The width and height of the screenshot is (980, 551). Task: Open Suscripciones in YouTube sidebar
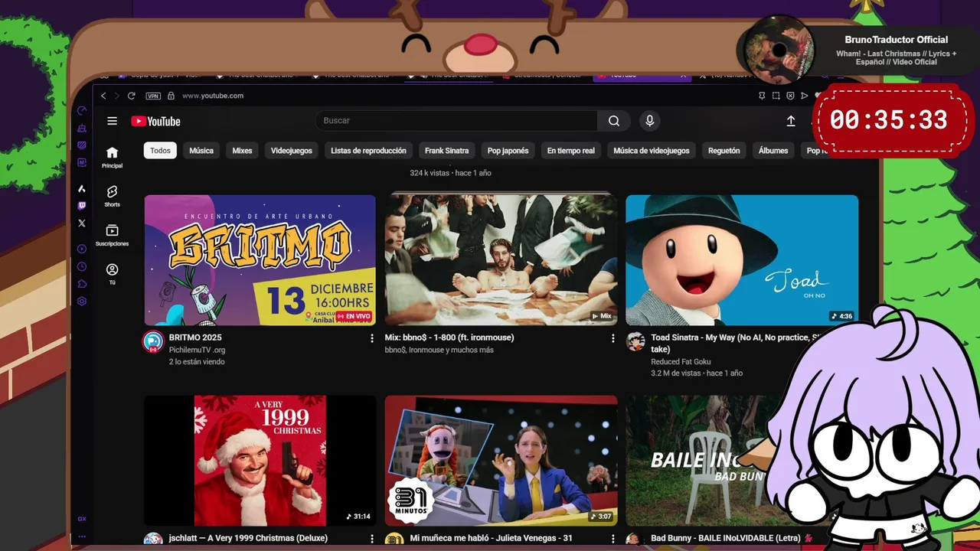click(x=112, y=234)
